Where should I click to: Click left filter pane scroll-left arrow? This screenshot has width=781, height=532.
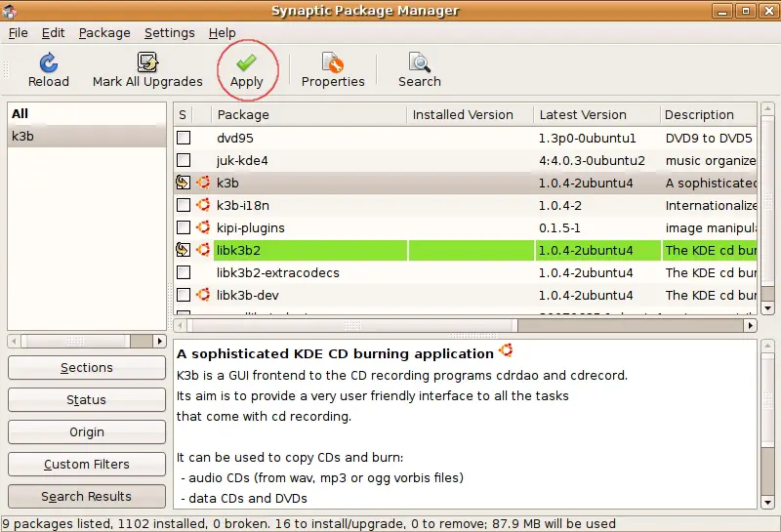click(x=14, y=341)
